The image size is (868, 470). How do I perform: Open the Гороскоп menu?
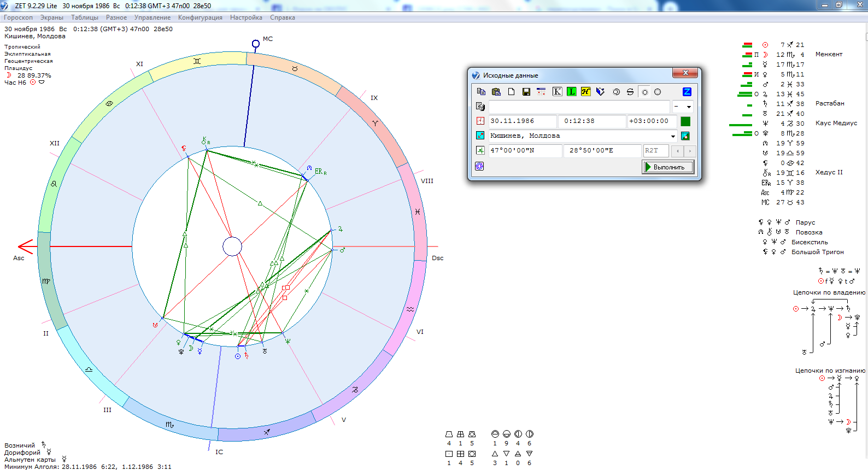pyautogui.click(x=18, y=17)
